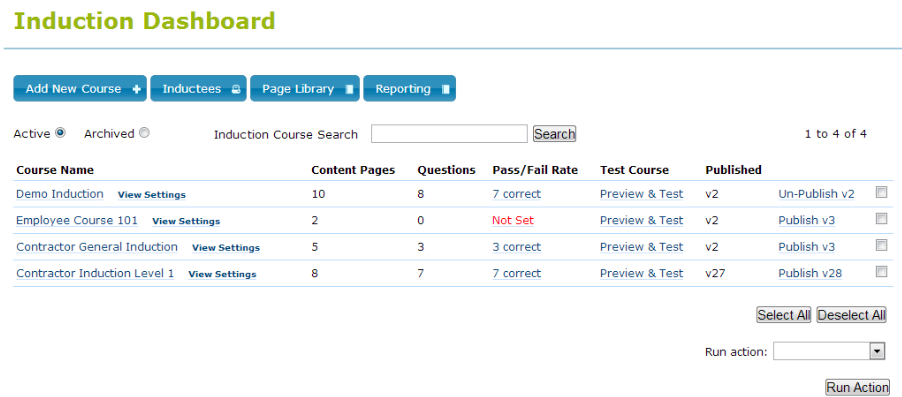The height and width of the screenshot is (397, 902).
Task: Click the Run Action button
Action: (x=858, y=388)
